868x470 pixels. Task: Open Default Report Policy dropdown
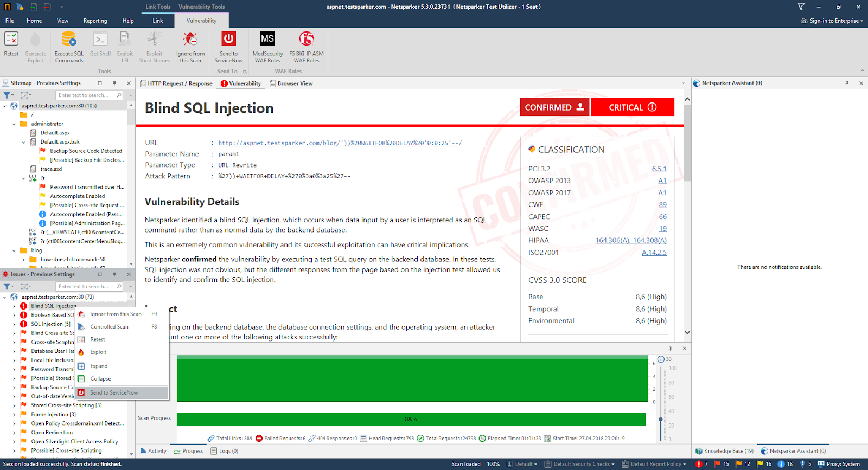pos(654,464)
